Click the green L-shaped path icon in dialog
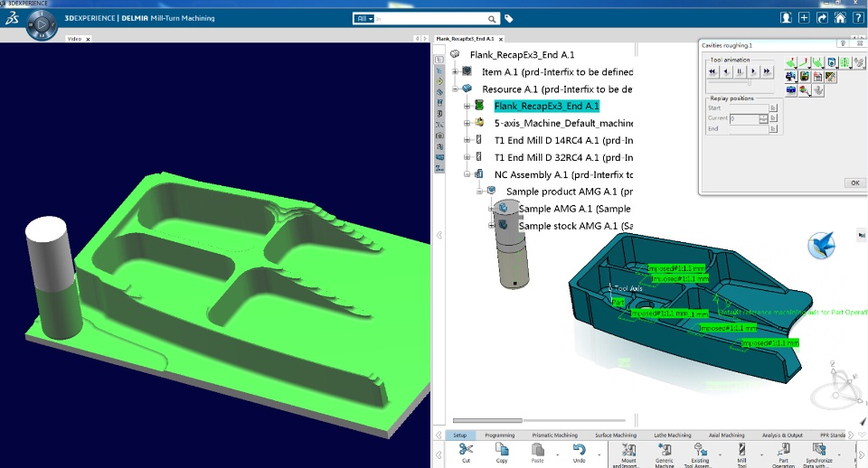 click(804, 62)
